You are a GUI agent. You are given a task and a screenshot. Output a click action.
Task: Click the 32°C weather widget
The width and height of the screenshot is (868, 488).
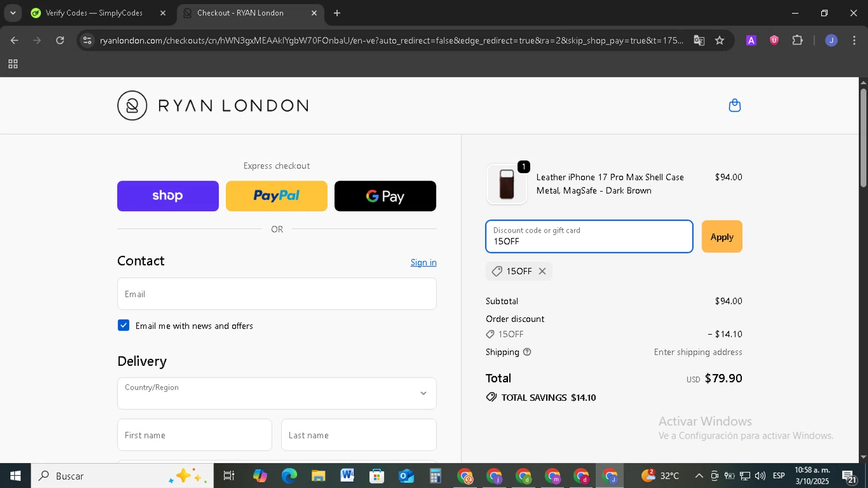660,476
